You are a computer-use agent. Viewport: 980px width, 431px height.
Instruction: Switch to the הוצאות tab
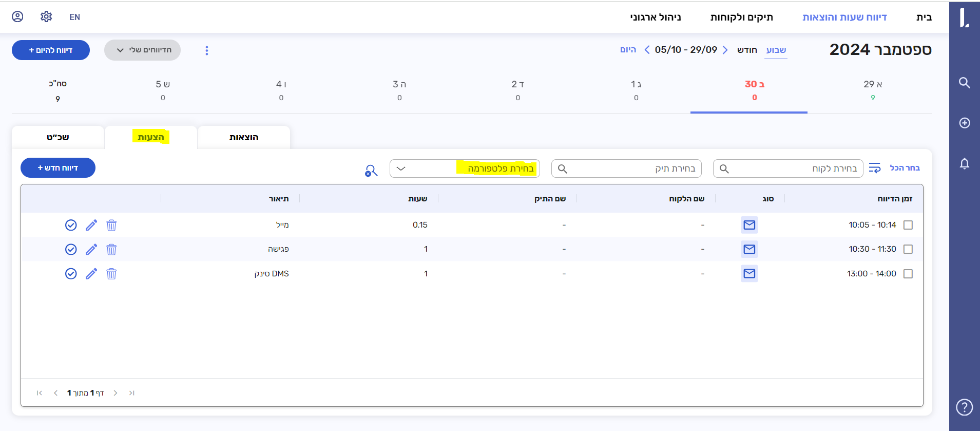[244, 137]
